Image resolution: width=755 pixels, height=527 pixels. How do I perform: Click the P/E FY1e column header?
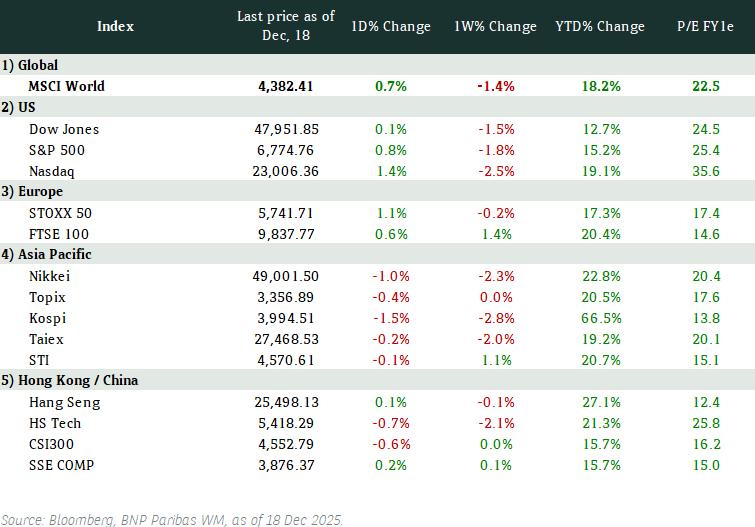[x=705, y=26]
